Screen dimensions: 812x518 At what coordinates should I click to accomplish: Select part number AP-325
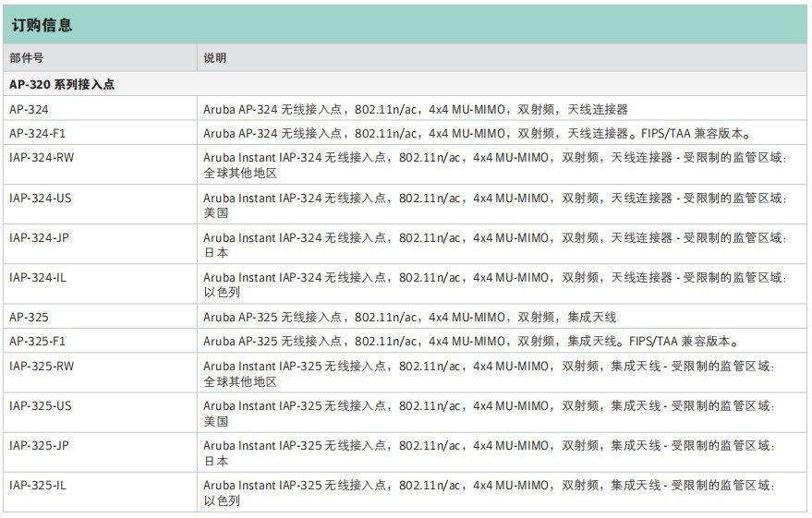click(29, 318)
